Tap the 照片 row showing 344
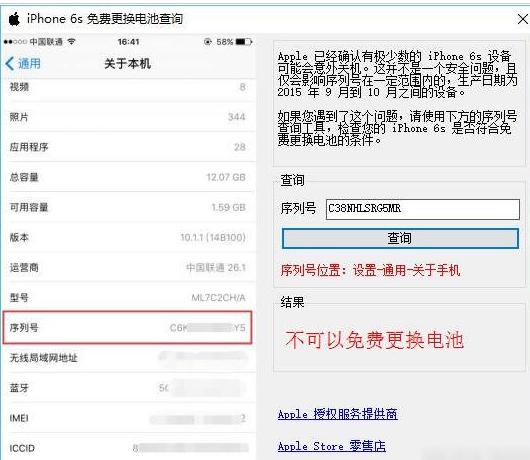This screenshot has width=530, height=460. (127, 117)
